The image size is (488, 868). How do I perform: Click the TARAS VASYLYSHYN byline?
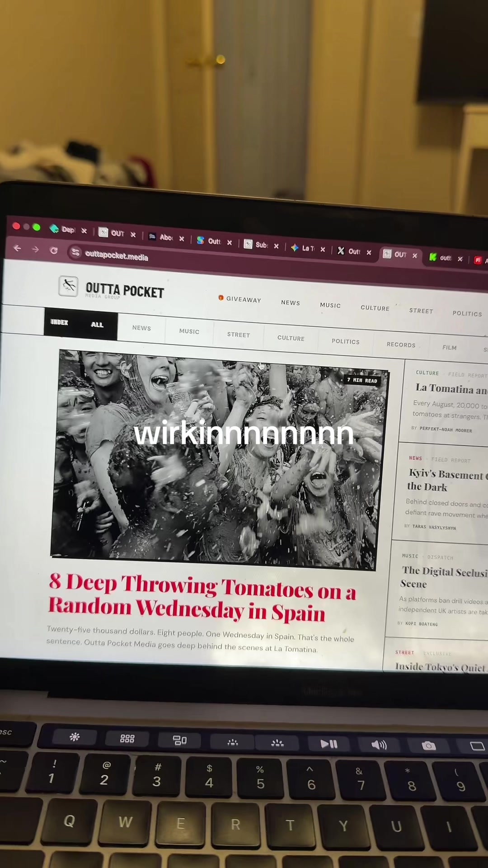(434, 527)
